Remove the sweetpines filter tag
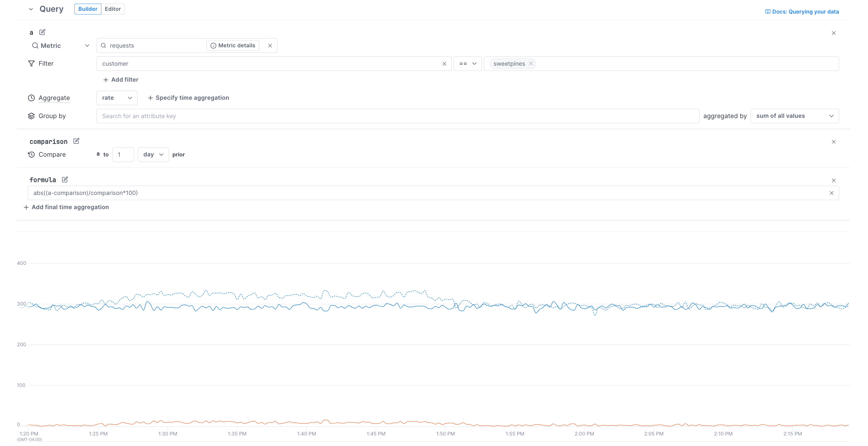Image resolution: width=868 pixels, height=446 pixels. point(531,63)
